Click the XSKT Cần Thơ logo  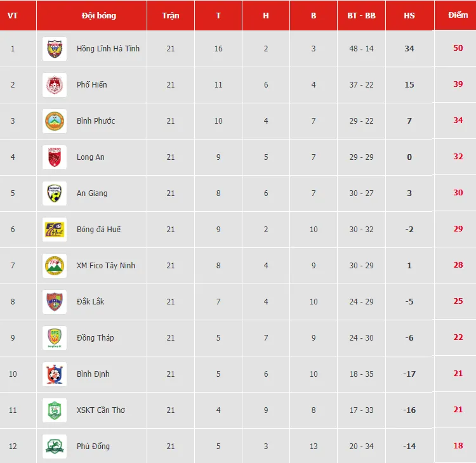click(x=54, y=410)
